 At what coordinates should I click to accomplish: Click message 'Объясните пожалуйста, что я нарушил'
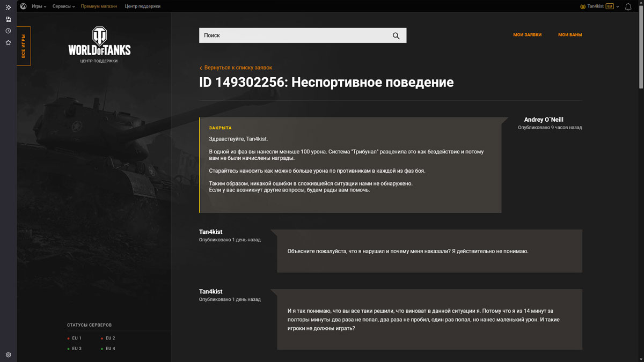(408, 251)
